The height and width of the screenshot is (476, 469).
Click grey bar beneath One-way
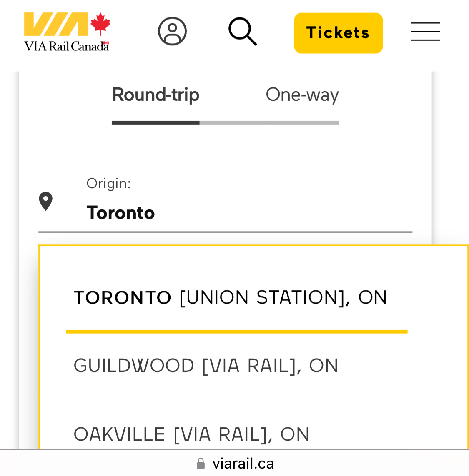click(x=302, y=123)
